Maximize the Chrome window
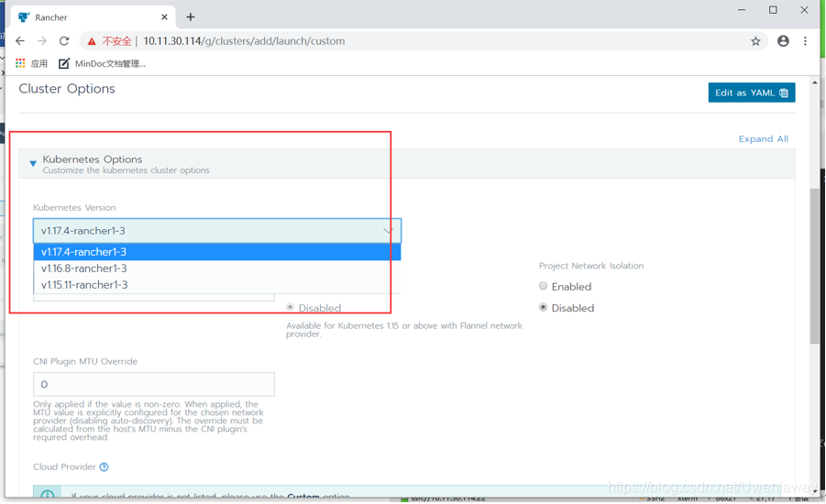The height and width of the screenshot is (504, 826). click(773, 10)
